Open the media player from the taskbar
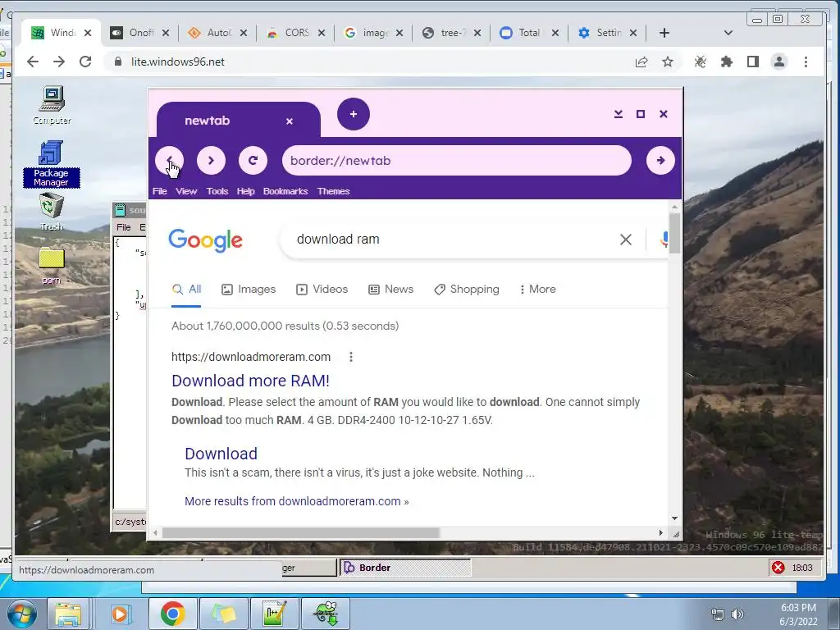This screenshot has height=630, width=840. tap(120, 614)
